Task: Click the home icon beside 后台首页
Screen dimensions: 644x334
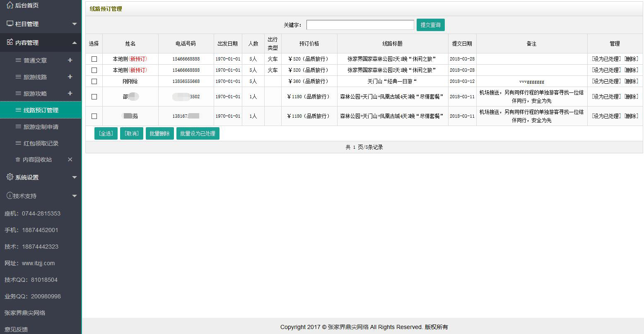Action: 10,5
